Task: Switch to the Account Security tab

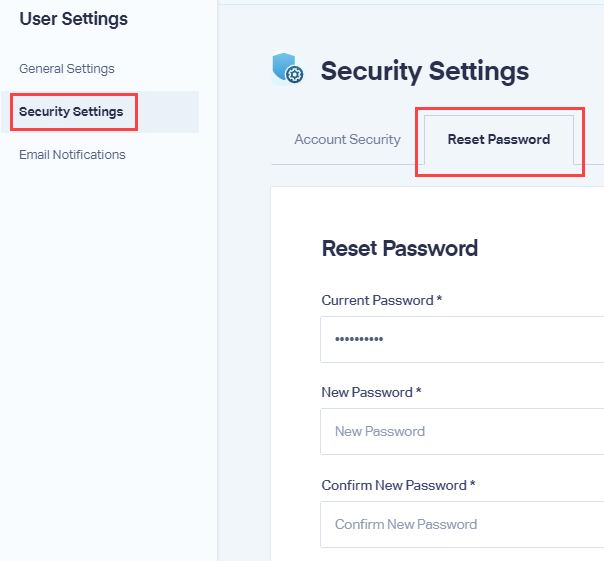Action: (347, 139)
